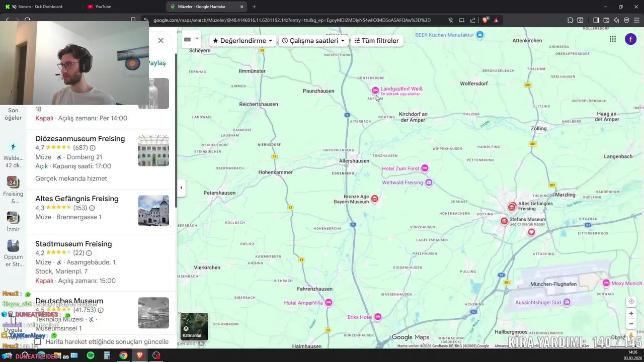Open the Walde... 42 dk. walking route shortcut

coord(13,154)
